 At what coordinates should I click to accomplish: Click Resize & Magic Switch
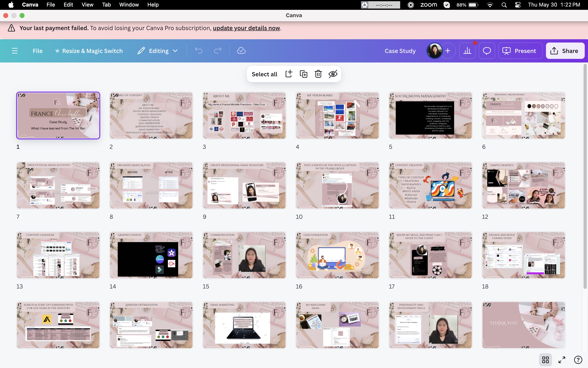click(x=89, y=51)
